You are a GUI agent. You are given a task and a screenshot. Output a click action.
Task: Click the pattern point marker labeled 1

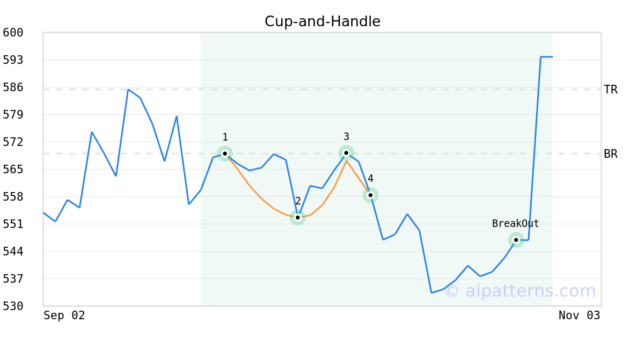225,153
